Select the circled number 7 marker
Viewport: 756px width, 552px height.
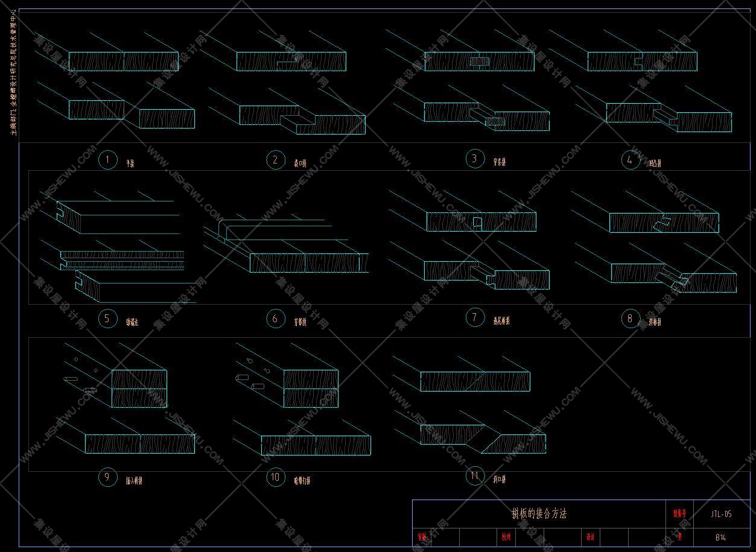point(475,317)
